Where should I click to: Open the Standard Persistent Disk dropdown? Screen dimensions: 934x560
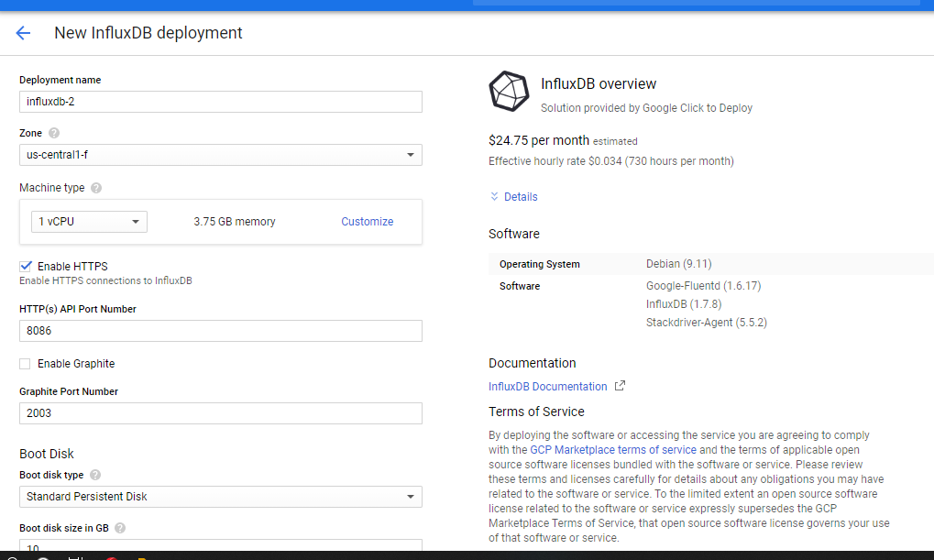click(220, 497)
